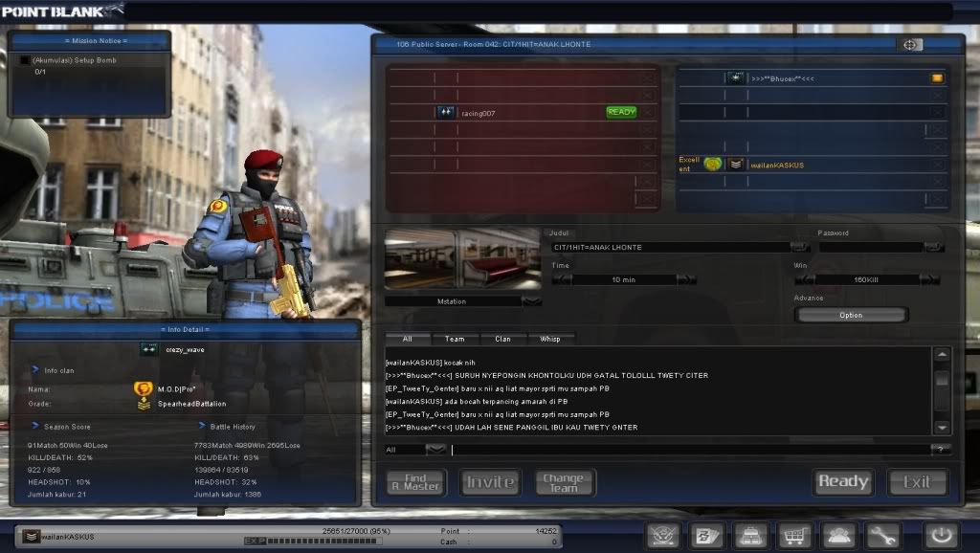Click the Change Team button
Screen dimensions: 980x553
(564, 482)
